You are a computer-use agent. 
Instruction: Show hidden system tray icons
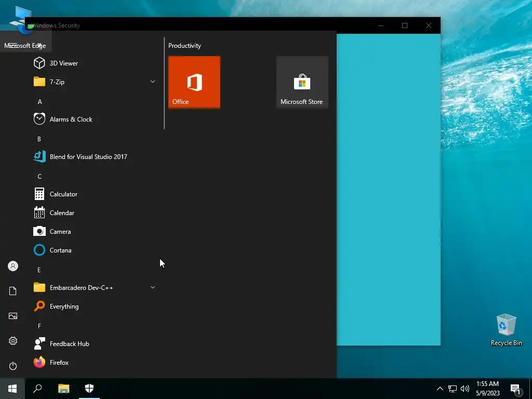pyautogui.click(x=440, y=389)
